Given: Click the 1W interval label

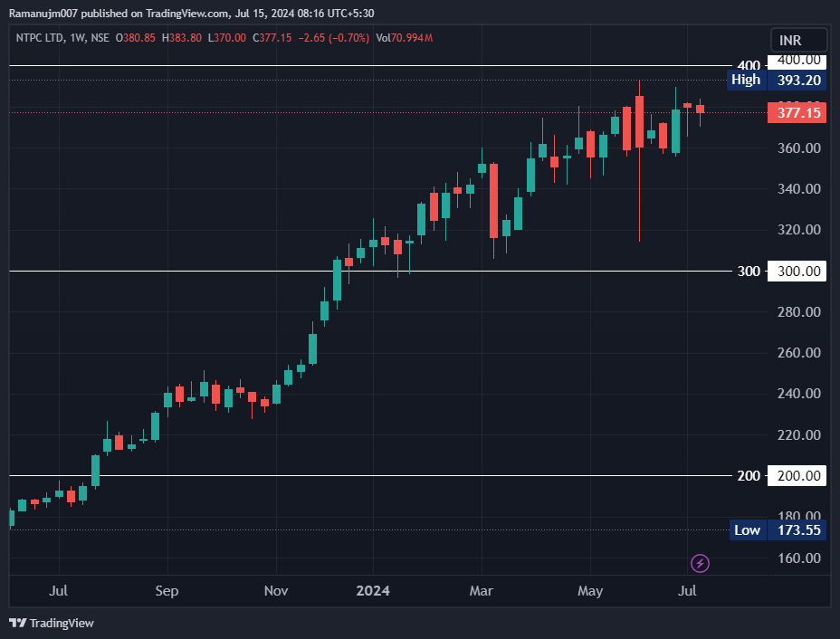Looking at the screenshot, I should click(x=77, y=38).
